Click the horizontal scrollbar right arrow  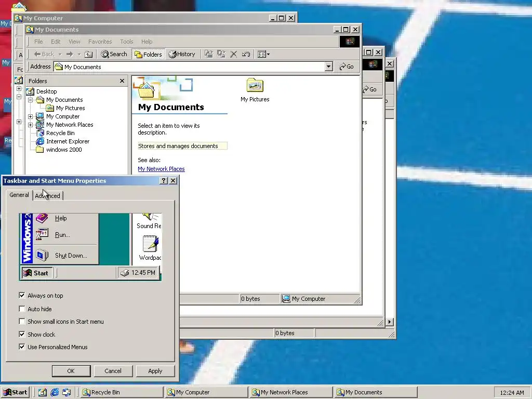click(x=390, y=322)
